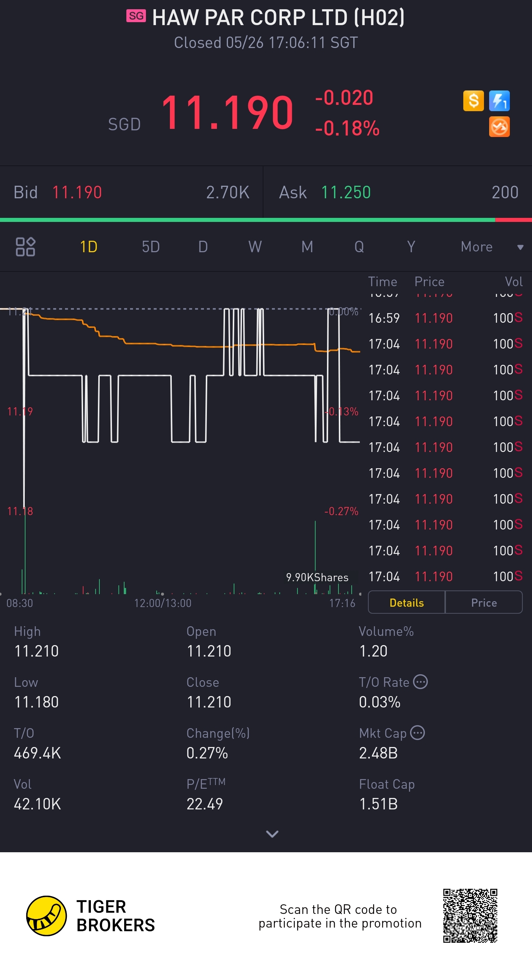Viewport: 532px width, 980px height.
Task: Tap the Vol column header in trade list
Action: click(x=514, y=281)
